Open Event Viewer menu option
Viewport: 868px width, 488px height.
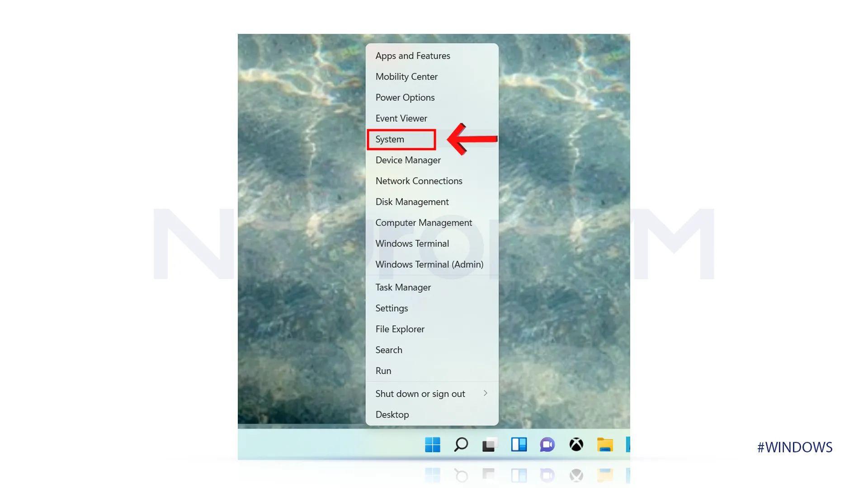click(x=401, y=117)
